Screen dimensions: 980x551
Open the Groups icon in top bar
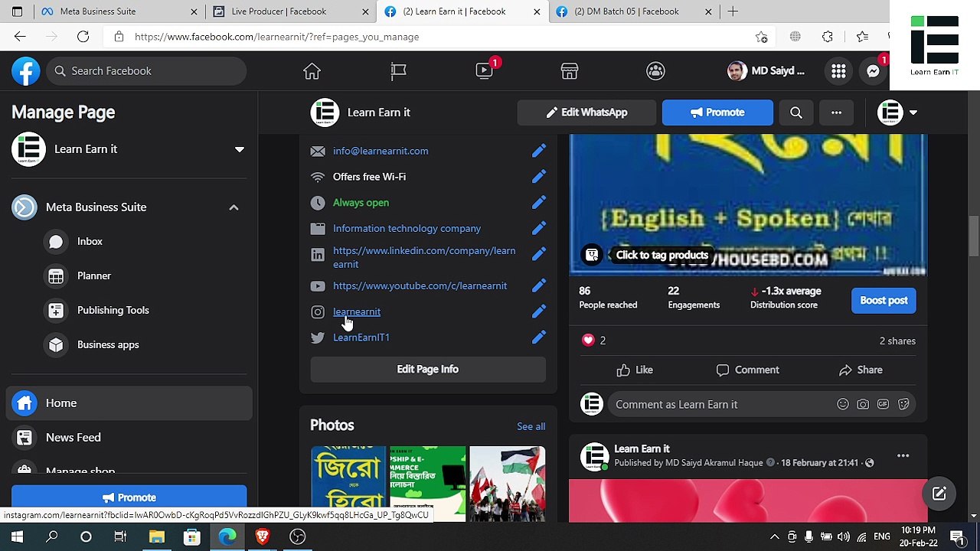tap(655, 71)
